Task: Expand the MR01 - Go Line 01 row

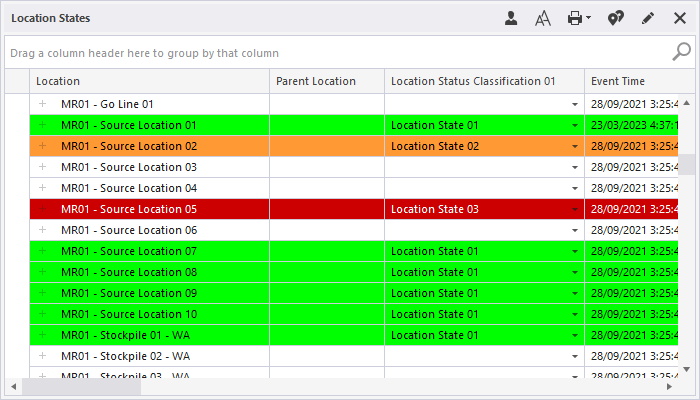Action: pyautogui.click(x=42, y=104)
